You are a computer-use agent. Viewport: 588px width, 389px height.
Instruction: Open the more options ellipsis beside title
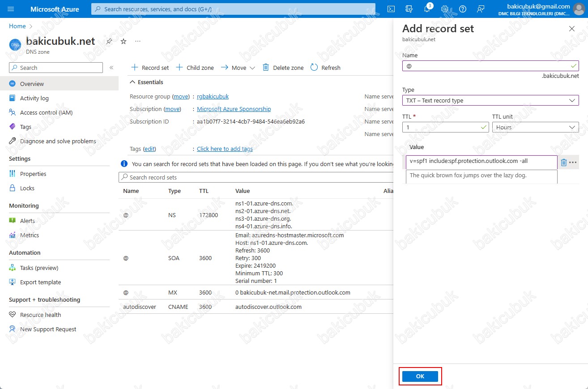coord(138,41)
